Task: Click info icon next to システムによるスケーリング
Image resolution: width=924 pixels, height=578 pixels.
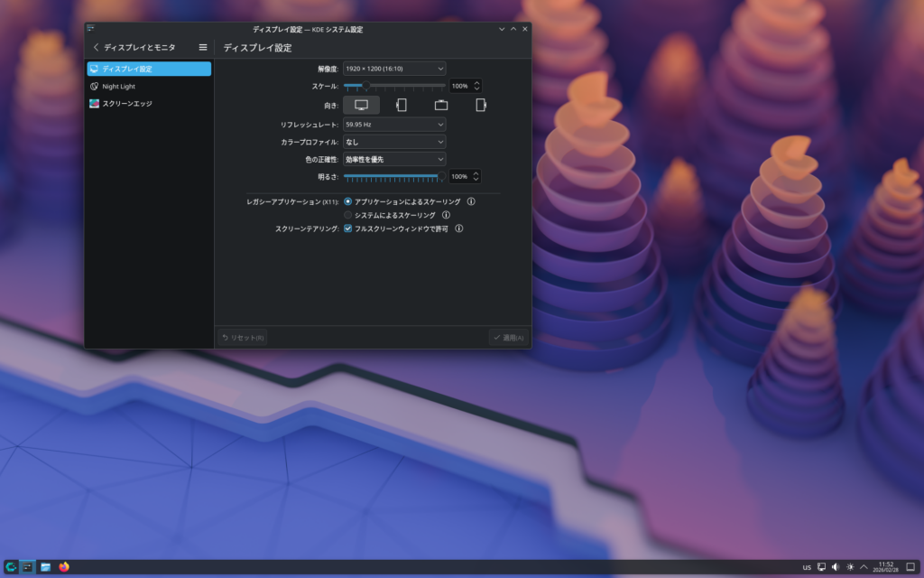Action: click(x=446, y=215)
